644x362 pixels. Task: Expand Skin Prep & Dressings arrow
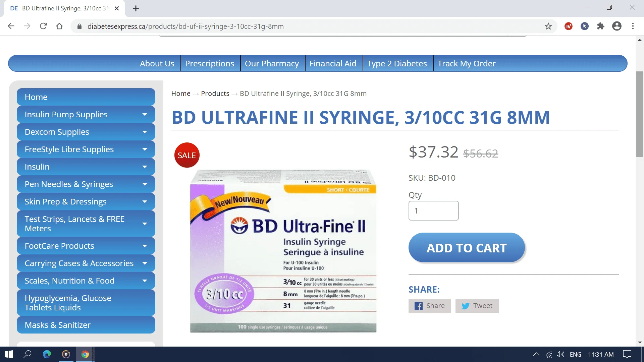click(145, 202)
